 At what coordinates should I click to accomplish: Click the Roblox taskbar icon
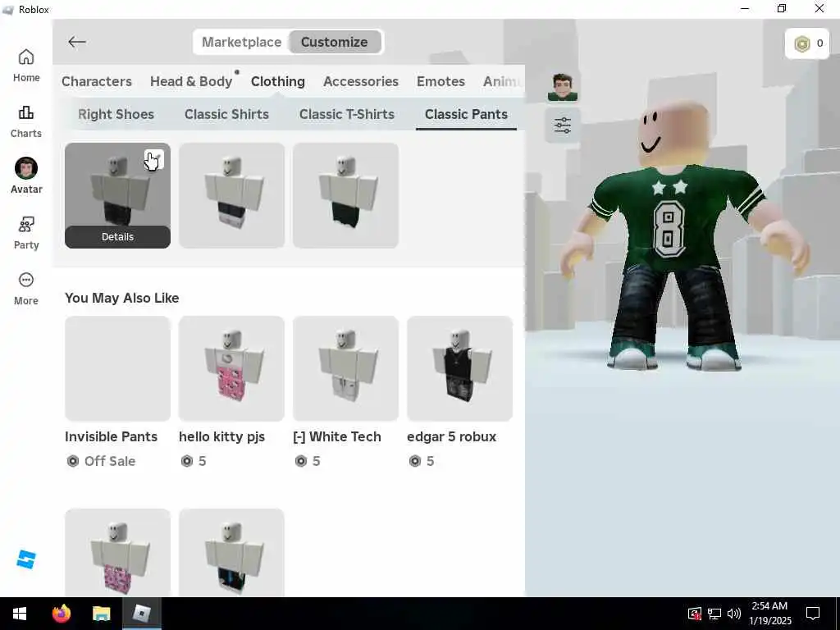142,614
